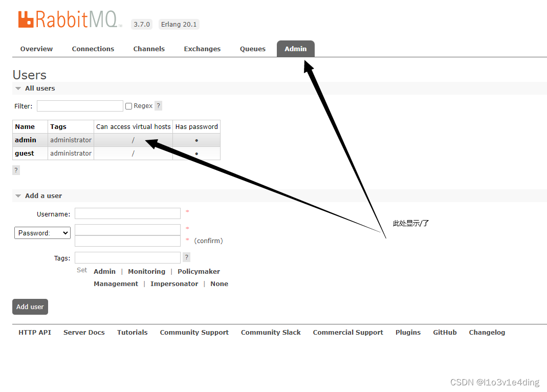
Task: Focus the first Password input field
Action: coord(128,230)
